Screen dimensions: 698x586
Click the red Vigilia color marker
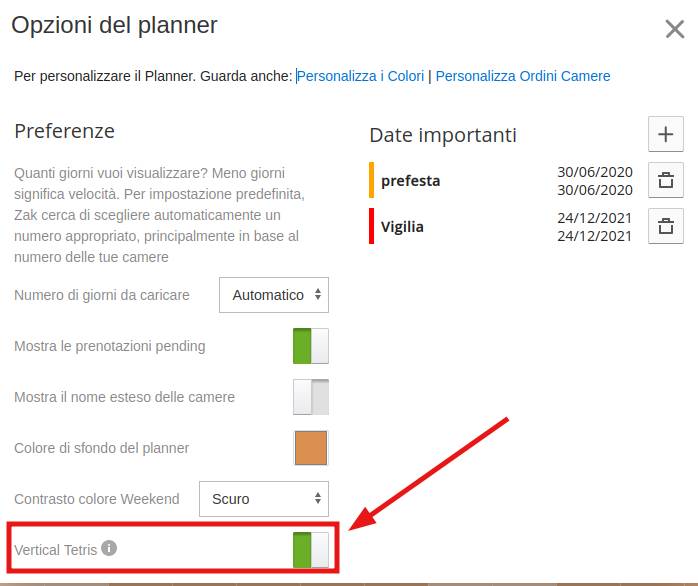coord(372,227)
